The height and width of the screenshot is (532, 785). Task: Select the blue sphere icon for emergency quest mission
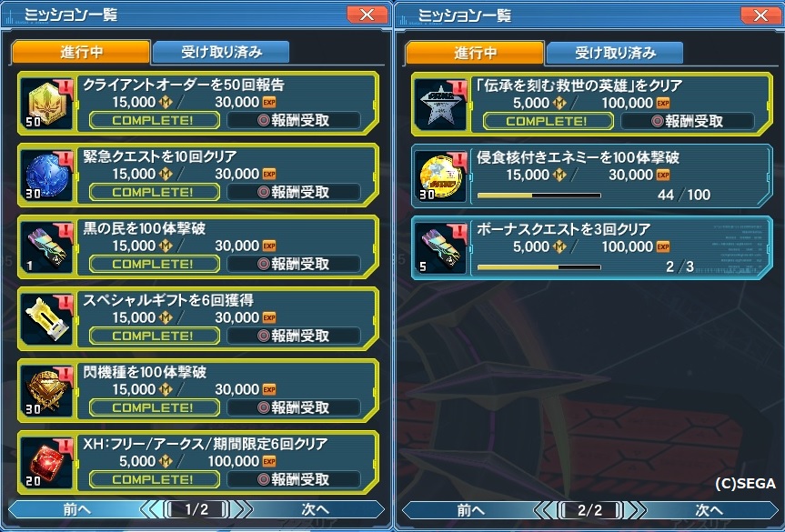coord(46,176)
